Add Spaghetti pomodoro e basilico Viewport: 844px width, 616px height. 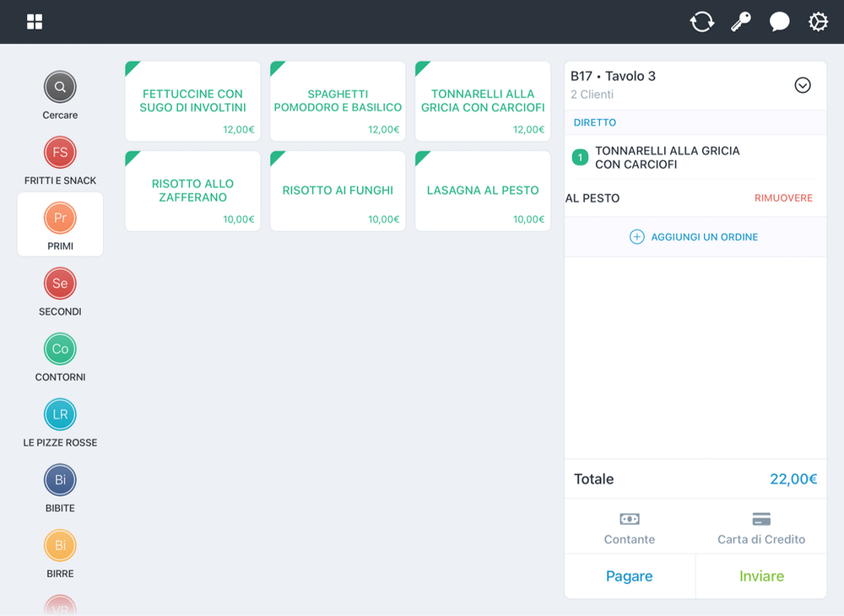(x=338, y=101)
